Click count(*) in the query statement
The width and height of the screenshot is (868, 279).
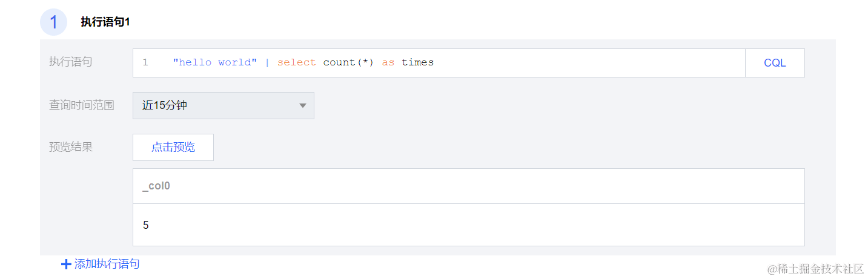click(348, 63)
